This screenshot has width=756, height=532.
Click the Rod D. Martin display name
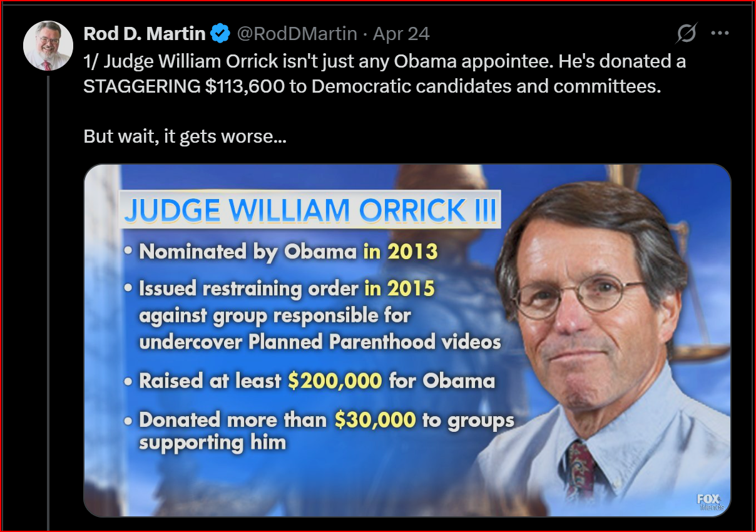tap(145, 33)
